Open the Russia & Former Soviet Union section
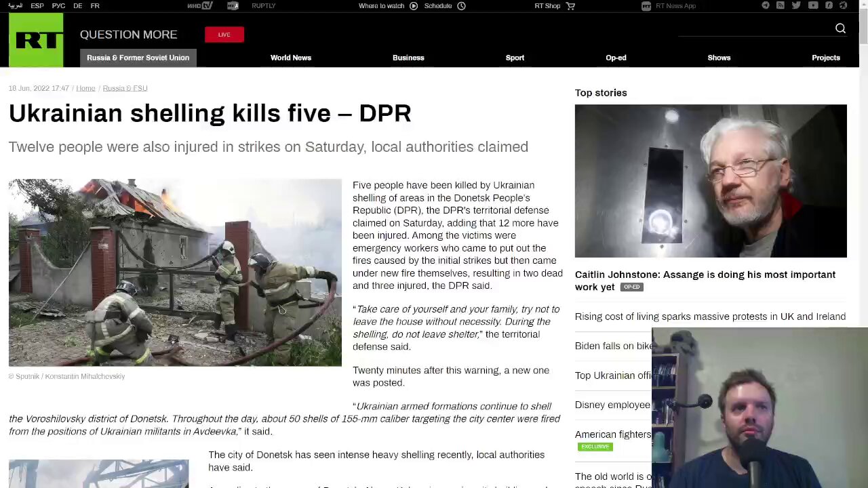The height and width of the screenshot is (488, 868). (x=138, y=58)
